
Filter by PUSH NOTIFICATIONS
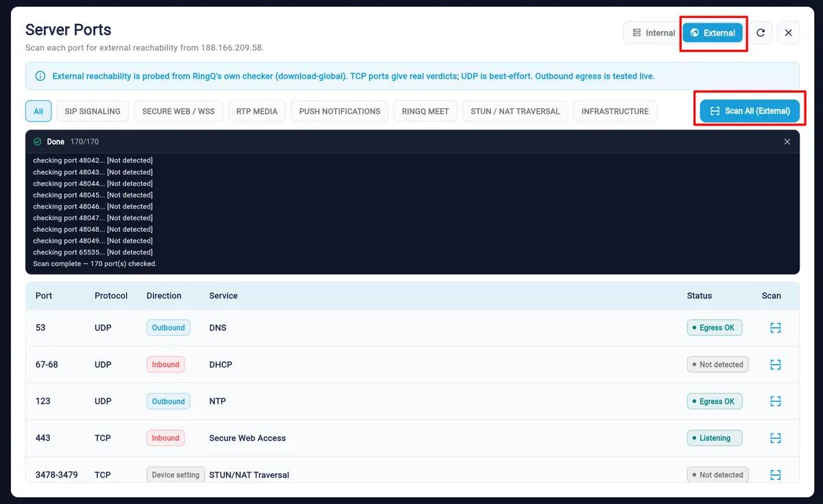coord(339,111)
